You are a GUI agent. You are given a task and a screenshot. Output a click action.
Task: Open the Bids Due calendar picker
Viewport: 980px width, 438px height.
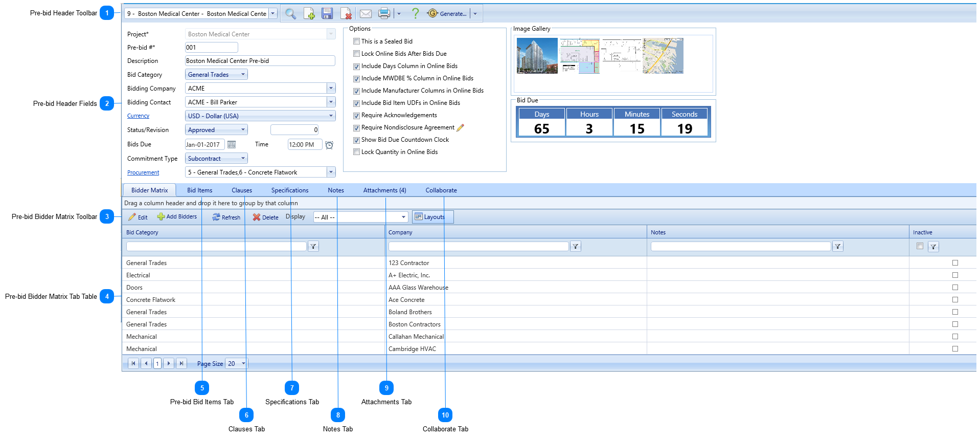click(x=232, y=145)
